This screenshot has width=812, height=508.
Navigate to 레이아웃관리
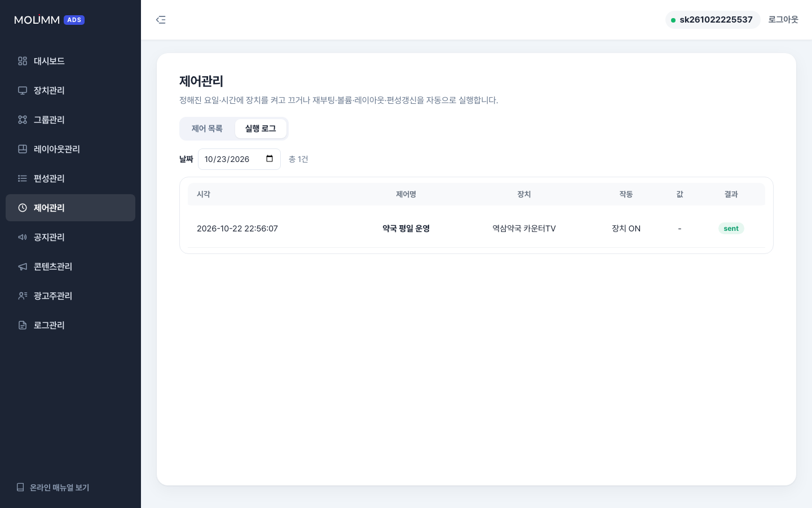point(70,149)
